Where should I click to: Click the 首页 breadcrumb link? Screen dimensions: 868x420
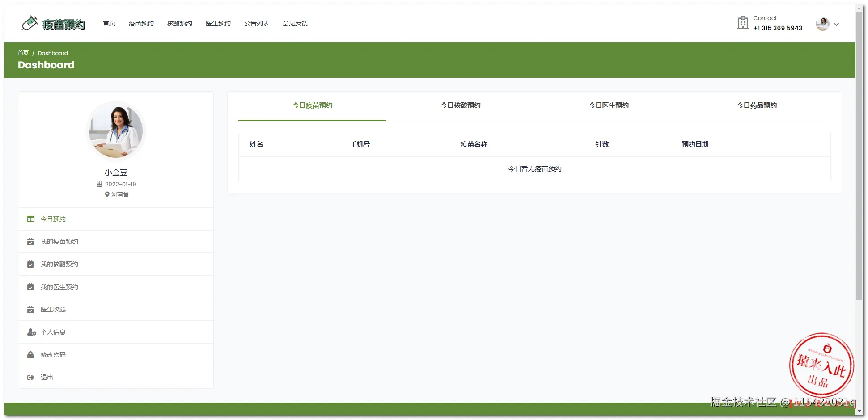pyautogui.click(x=23, y=53)
